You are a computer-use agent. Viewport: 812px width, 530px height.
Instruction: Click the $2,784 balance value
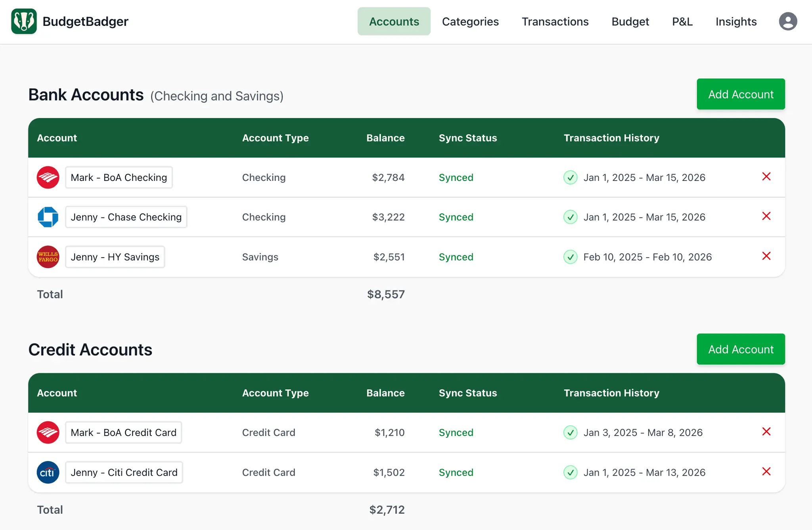click(x=388, y=177)
